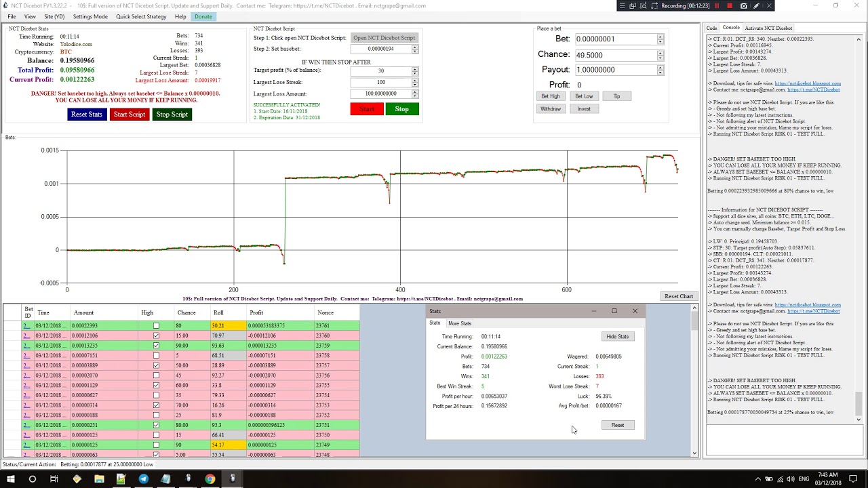The height and width of the screenshot is (488, 868).
Task: Open the pencil annotation tool in recorder
Action: (757, 5)
